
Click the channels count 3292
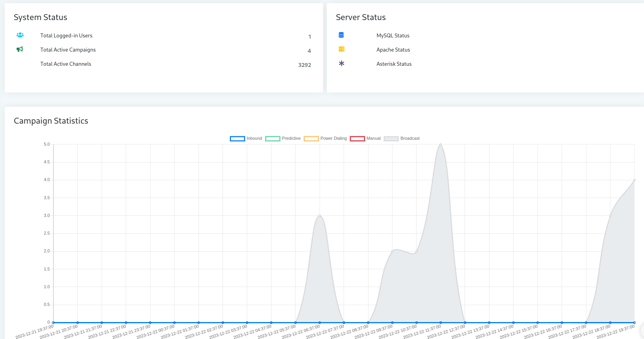pyautogui.click(x=305, y=65)
